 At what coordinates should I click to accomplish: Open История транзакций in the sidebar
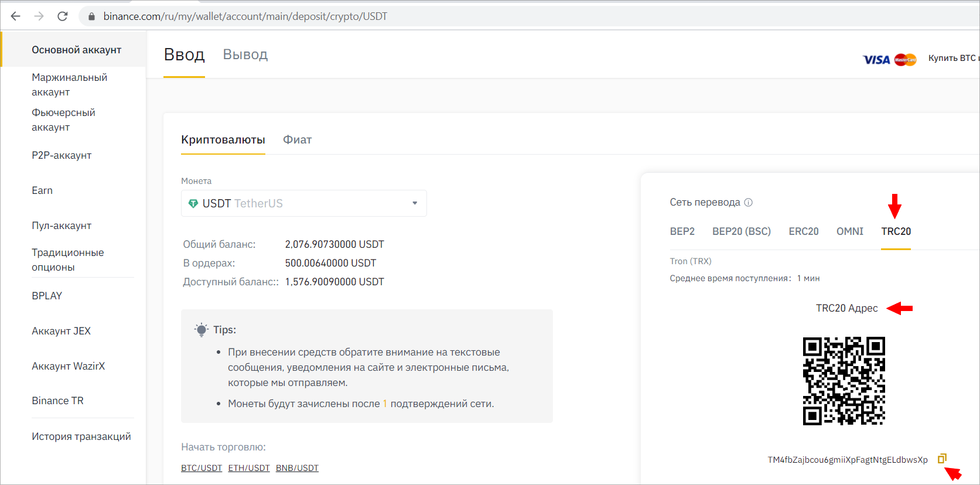[x=81, y=436]
